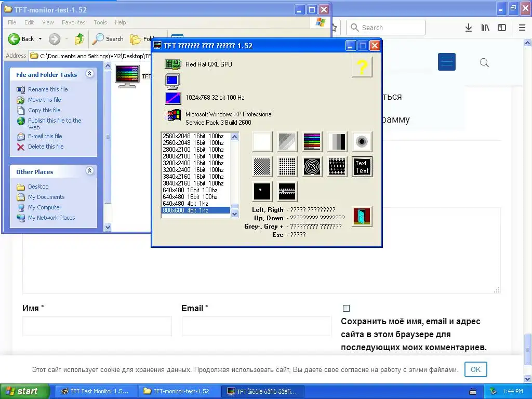
Task: Click the Имя name input field
Action: coord(97,326)
